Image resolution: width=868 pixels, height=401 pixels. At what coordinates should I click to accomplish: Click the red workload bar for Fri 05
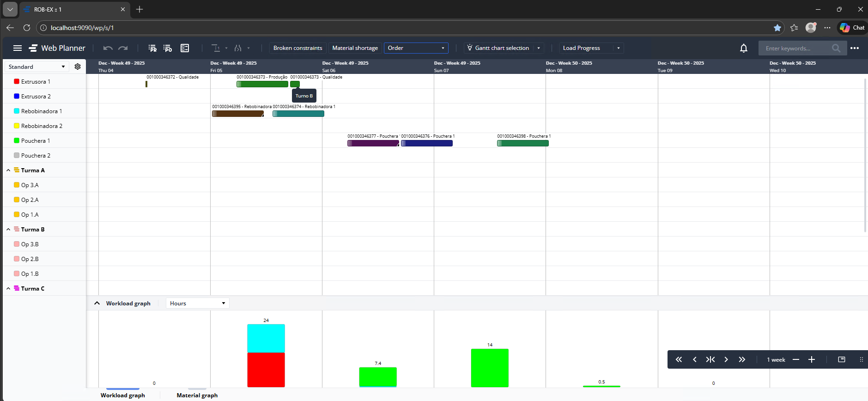click(266, 370)
